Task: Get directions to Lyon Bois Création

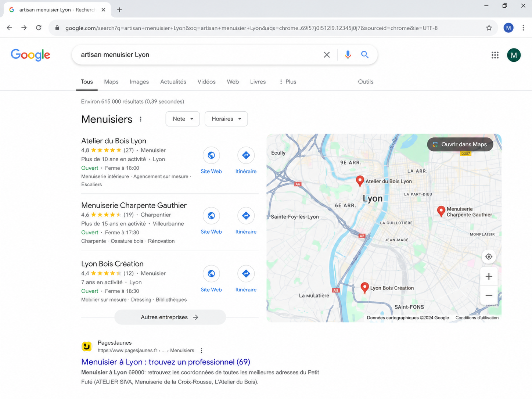Action: pos(246,274)
